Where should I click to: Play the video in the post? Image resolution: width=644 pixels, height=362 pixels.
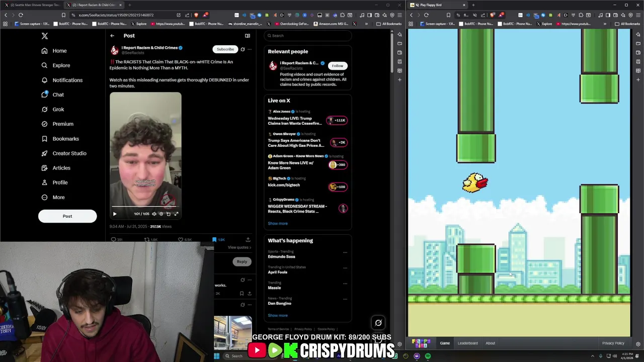point(115,214)
